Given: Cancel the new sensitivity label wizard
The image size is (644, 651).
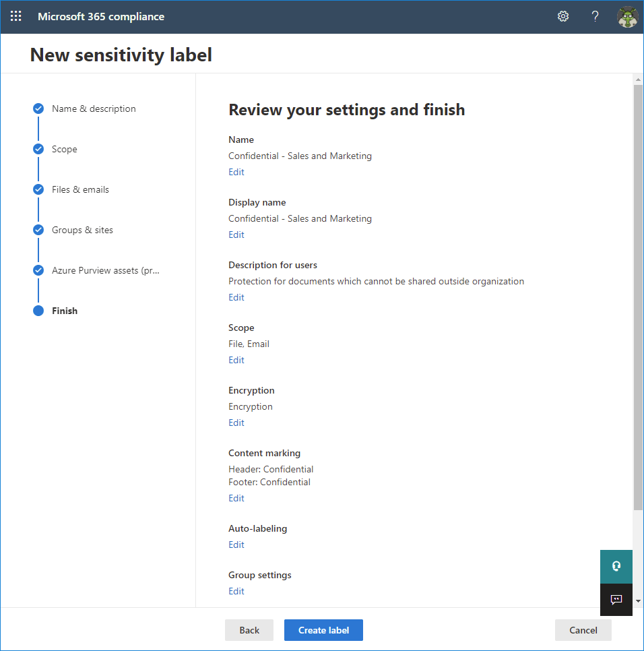Looking at the screenshot, I should [583, 630].
